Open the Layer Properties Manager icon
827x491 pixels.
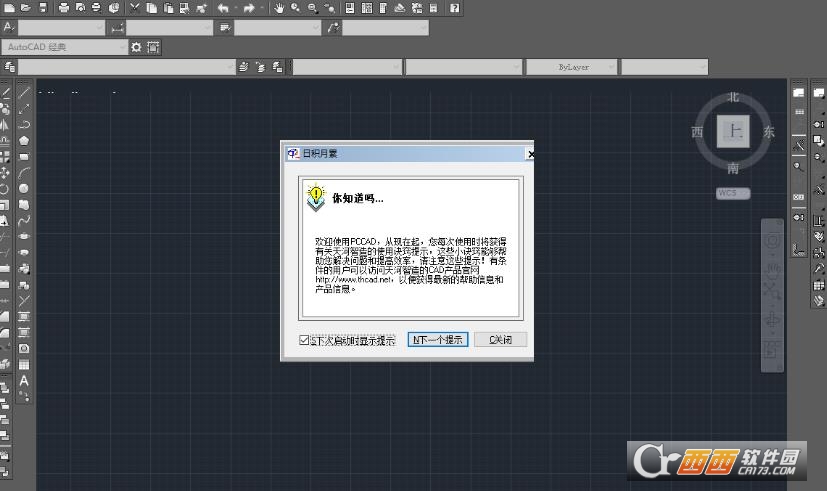[9, 67]
